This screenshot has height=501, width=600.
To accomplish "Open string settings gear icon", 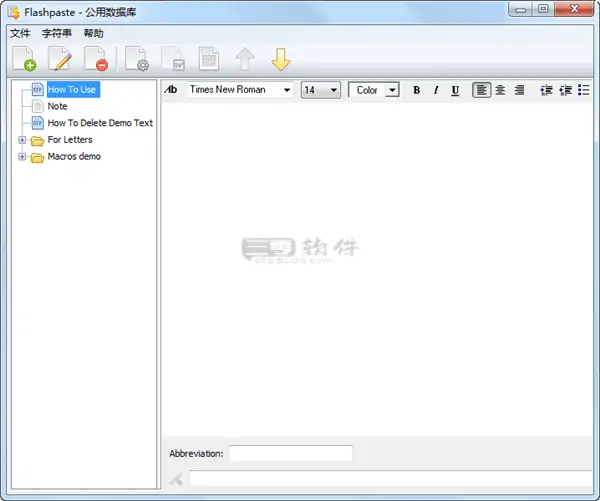I will click(x=137, y=59).
